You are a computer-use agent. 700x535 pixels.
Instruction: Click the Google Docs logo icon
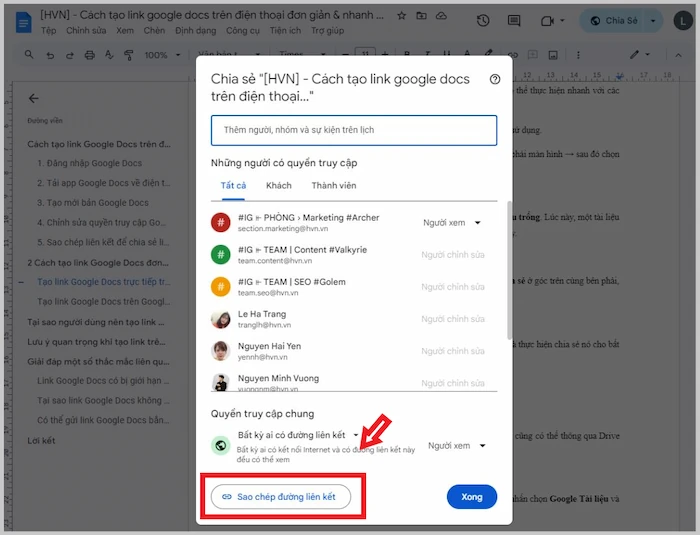pos(22,20)
